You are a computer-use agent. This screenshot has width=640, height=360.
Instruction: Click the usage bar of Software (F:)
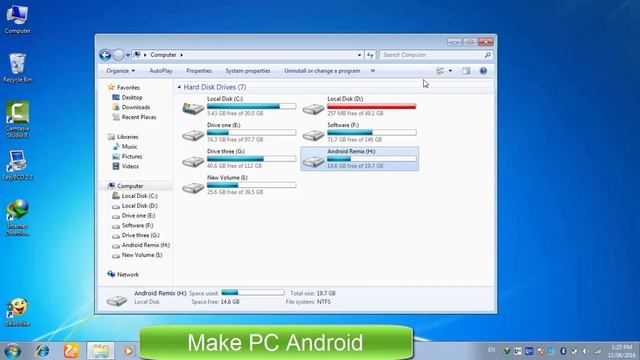click(371, 133)
